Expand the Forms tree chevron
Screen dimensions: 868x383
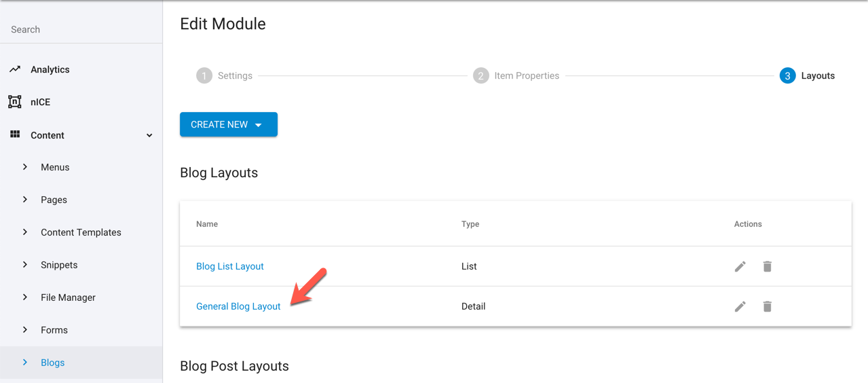click(x=25, y=330)
